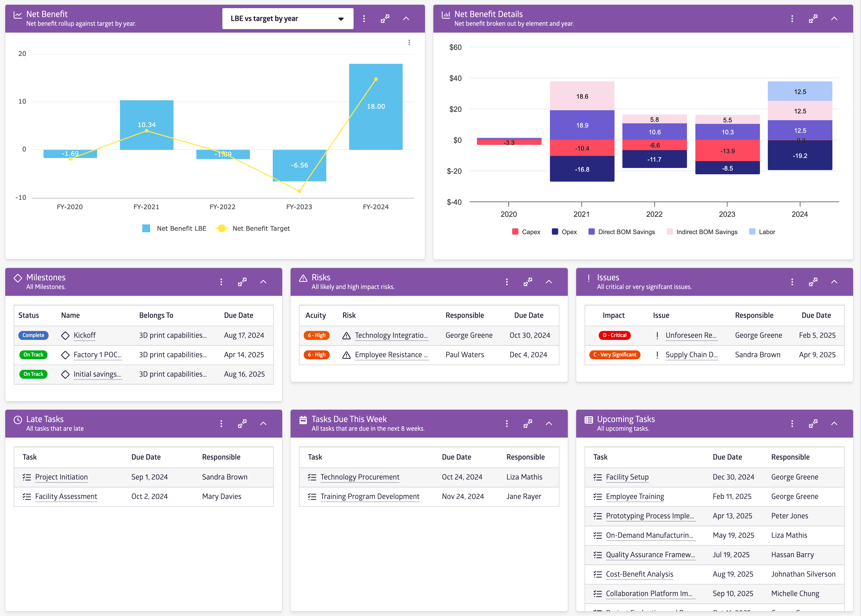Sort the Milestones table by Due Date
Image resolution: width=861 pixels, height=616 pixels.
point(238,315)
